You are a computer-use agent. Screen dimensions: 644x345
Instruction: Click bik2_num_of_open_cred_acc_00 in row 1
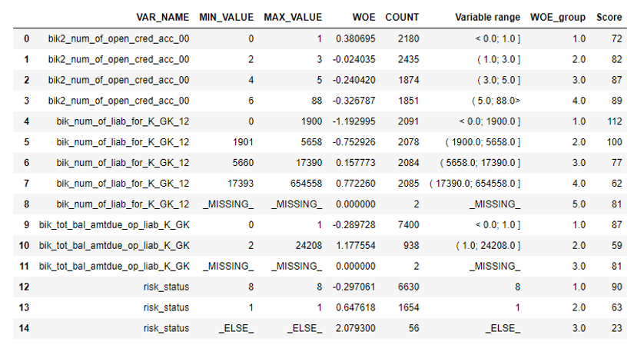118,59
